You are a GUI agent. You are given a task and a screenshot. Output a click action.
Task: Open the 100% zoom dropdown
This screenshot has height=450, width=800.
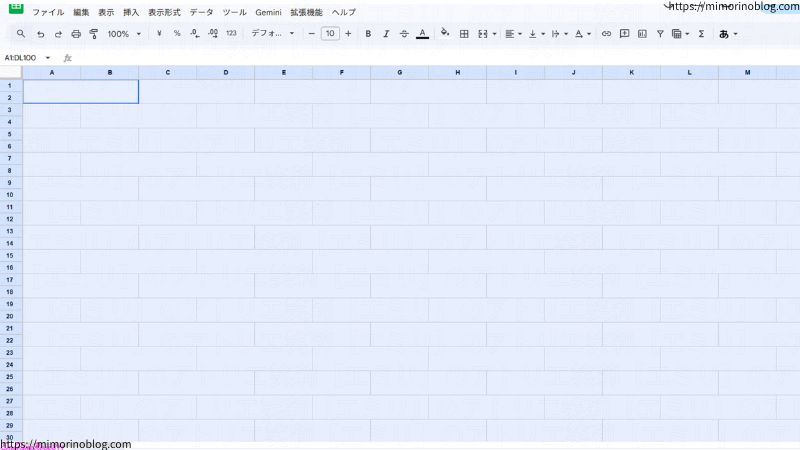click(124, 33)
